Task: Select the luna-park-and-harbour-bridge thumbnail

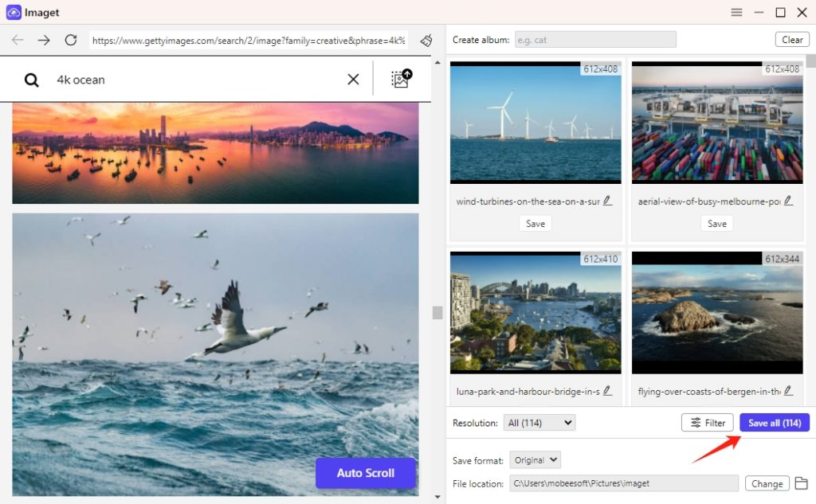Action: pos(535,312)
